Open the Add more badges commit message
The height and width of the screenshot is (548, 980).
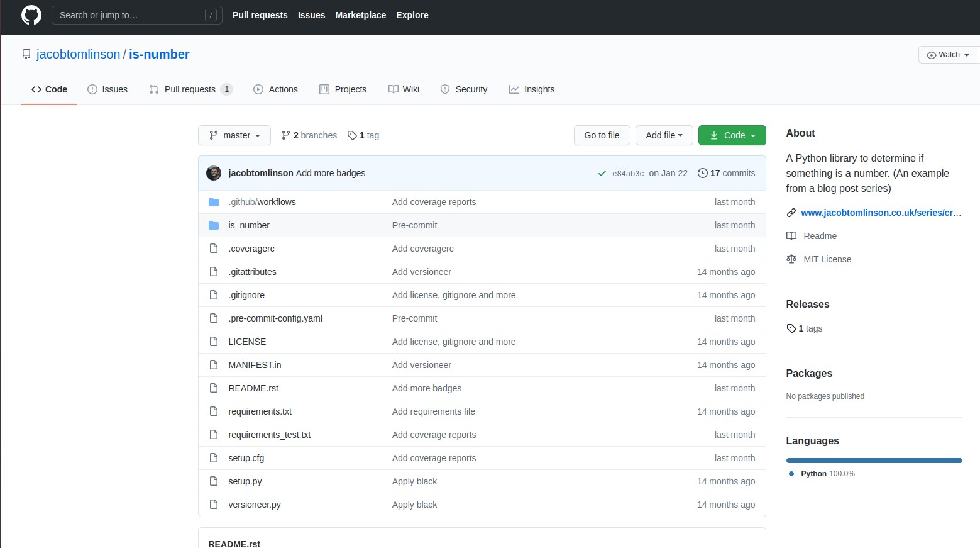(x=331, y=173)
